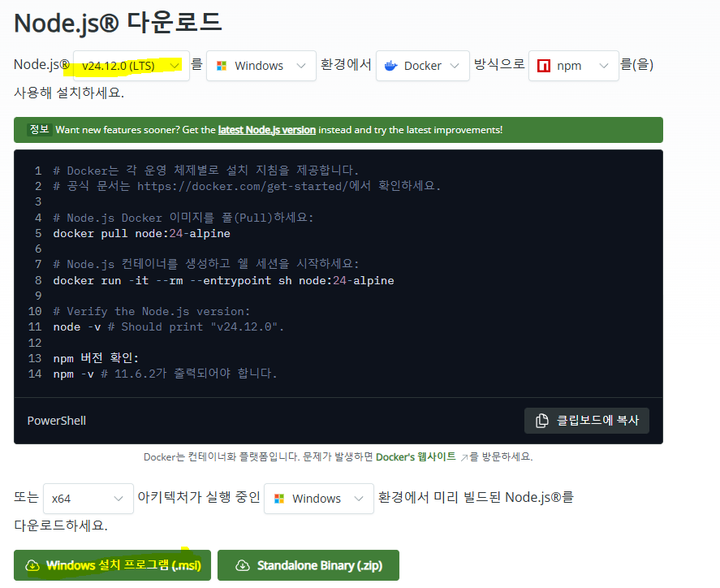This screenshot has height=588, width=720.
Task: Expand the bottom Windows platform dropdown chevron
Action: (359, 499)
